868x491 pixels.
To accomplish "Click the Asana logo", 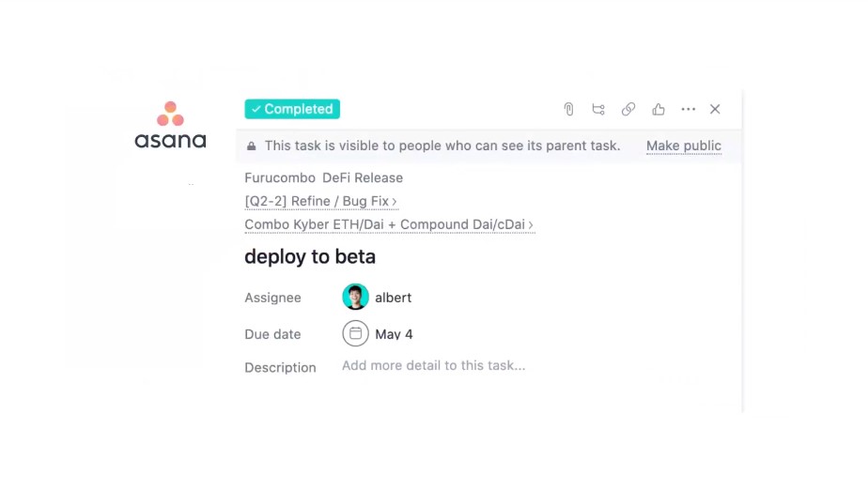I will click(170, 125).
